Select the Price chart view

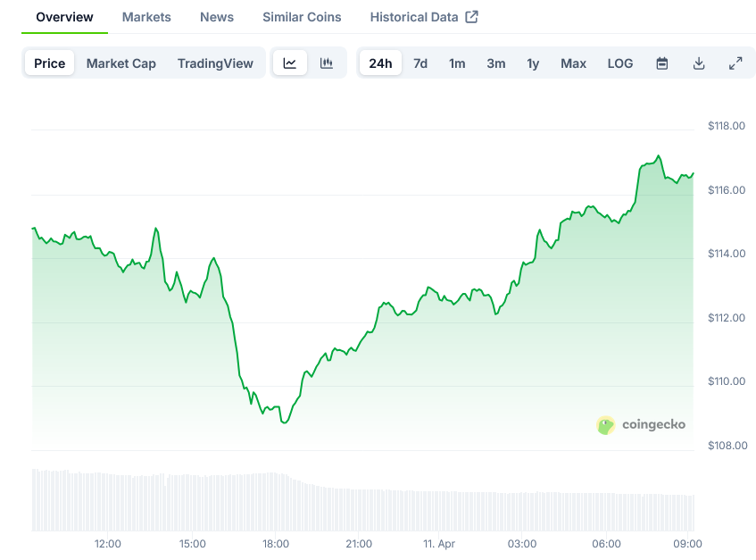point(49,63)
